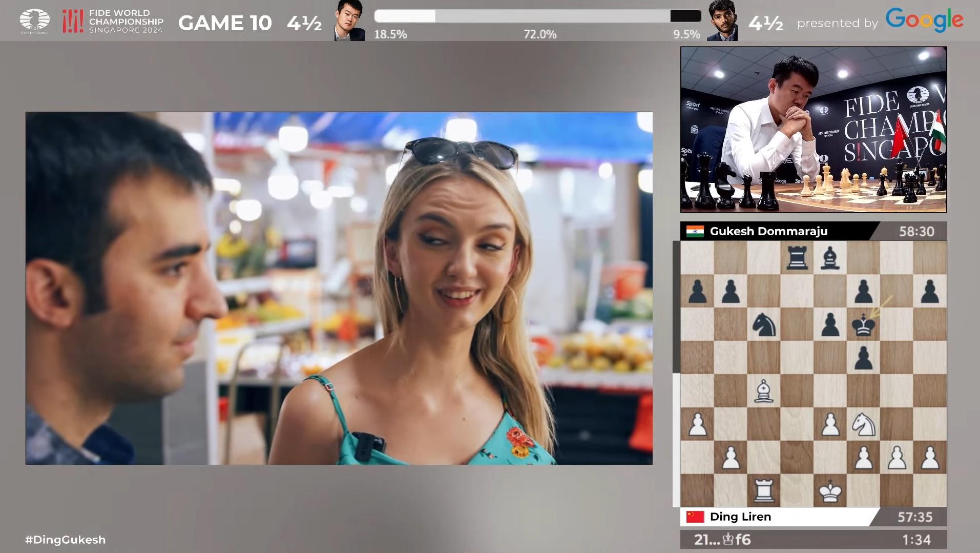Click Gukesh's clock showing 58:30

point(916,231)
